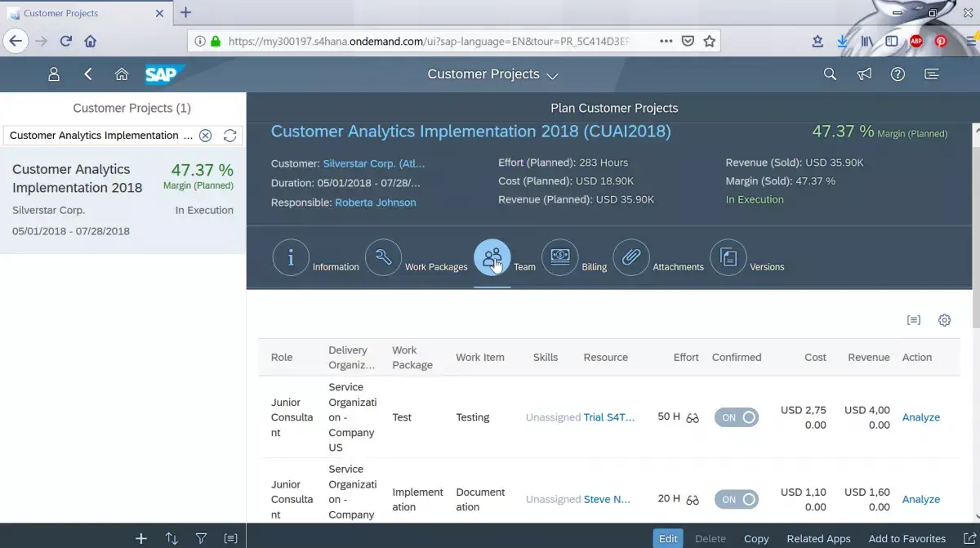Click the share icon in the footer bar
The image size is (980, 548).
969,538
